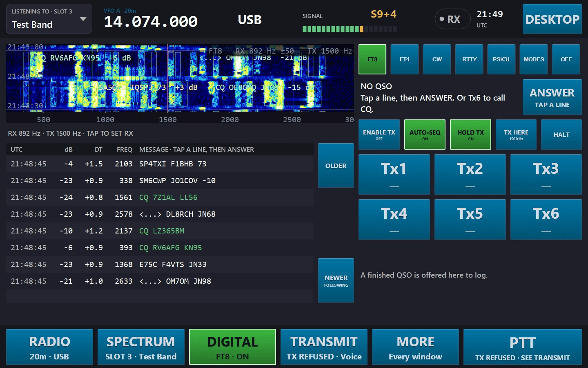This screenshot has height=368, width=588.
Task: Switch to RTTY mode
Action: pos(469,59)
